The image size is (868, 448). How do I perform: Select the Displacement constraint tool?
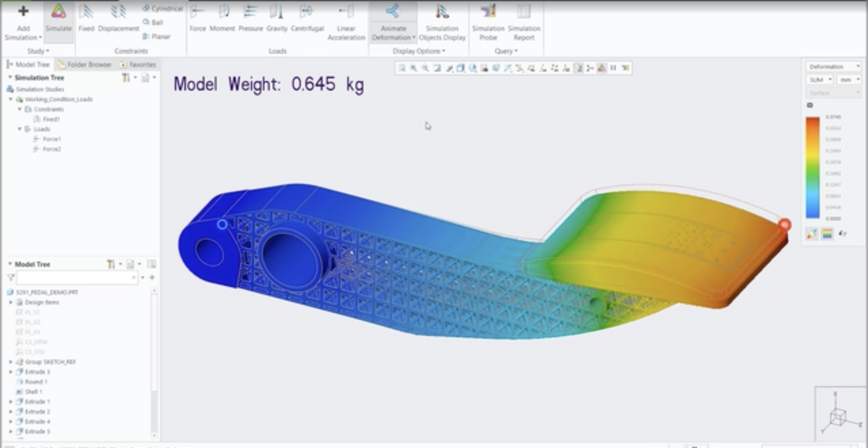click(118, 19)
